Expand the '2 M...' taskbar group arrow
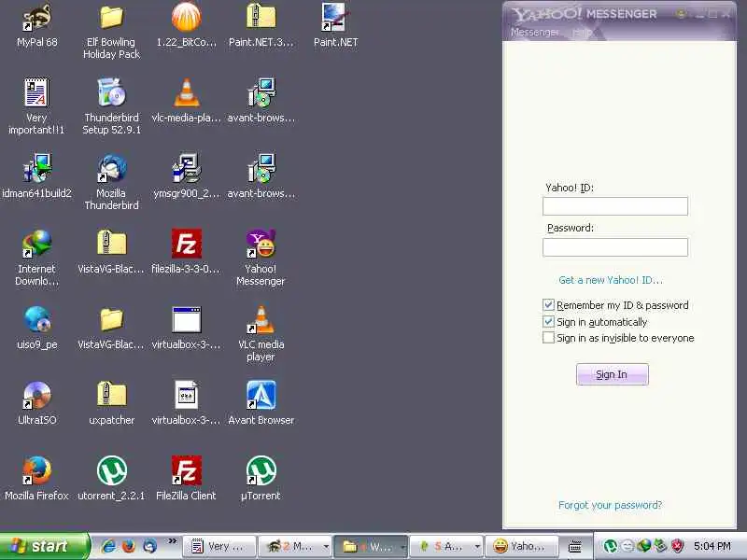Viewport: 747px width, 560px height. (x=326, y=547)
